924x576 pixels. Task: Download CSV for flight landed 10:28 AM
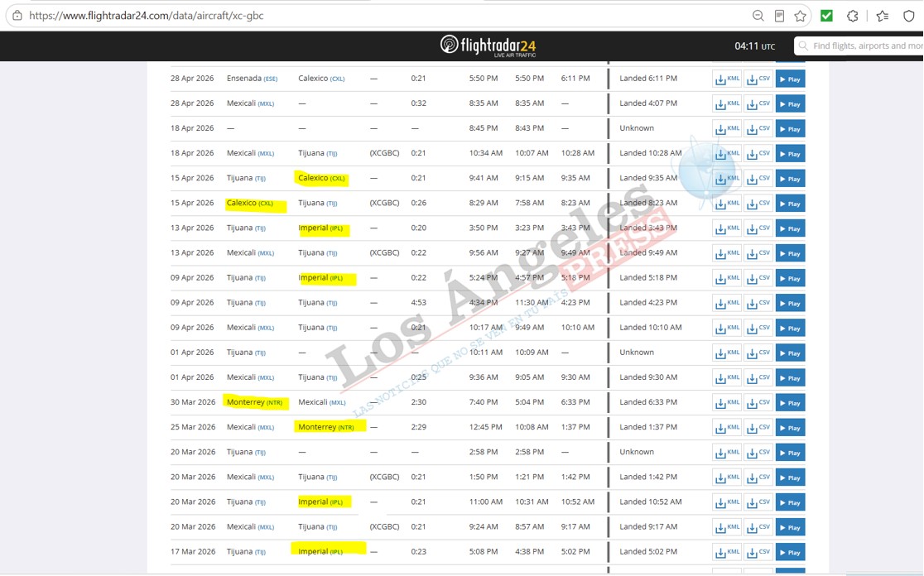[x=758, y=154]
